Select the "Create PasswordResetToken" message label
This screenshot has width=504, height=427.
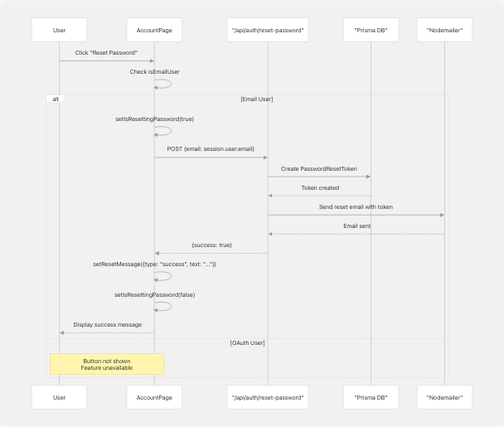(x=319, y=168)
